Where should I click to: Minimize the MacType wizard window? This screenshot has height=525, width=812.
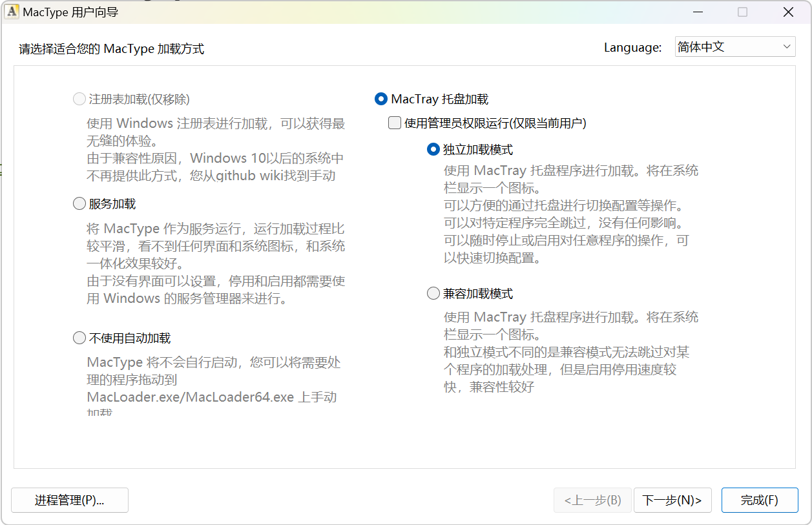coord(698,12)
